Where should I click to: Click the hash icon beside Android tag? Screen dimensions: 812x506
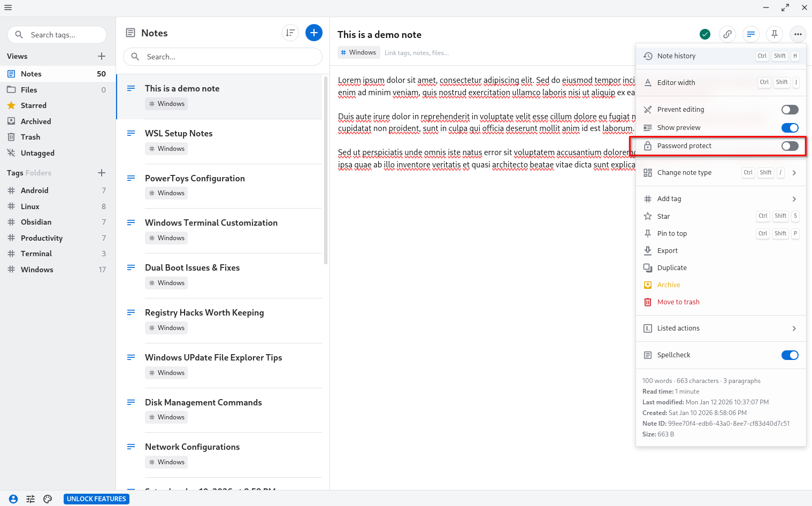pos(11,190)
